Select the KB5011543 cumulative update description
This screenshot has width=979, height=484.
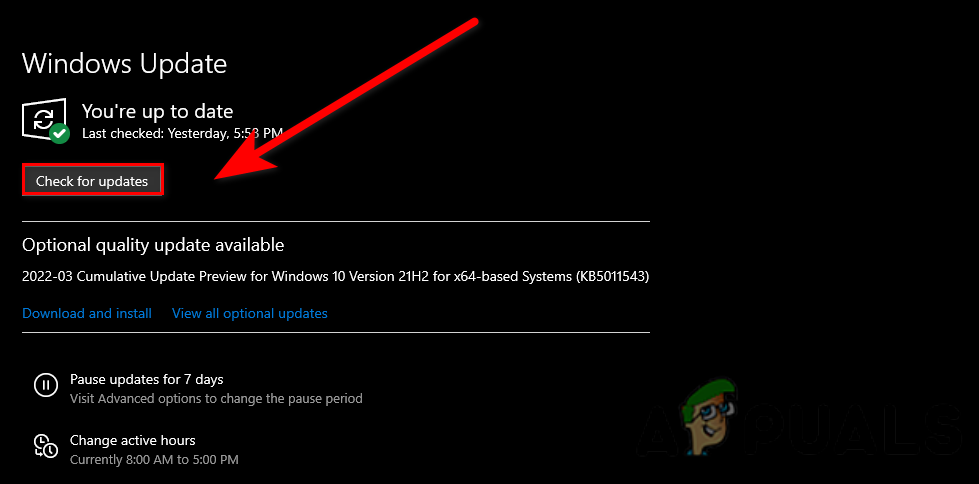(335, 276)
